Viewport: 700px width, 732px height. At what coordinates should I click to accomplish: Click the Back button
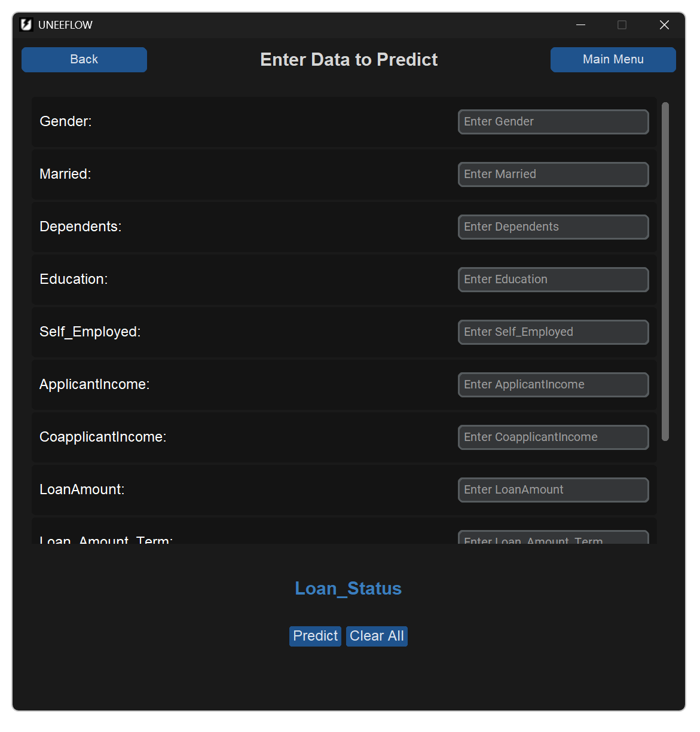tap(84, 60)
